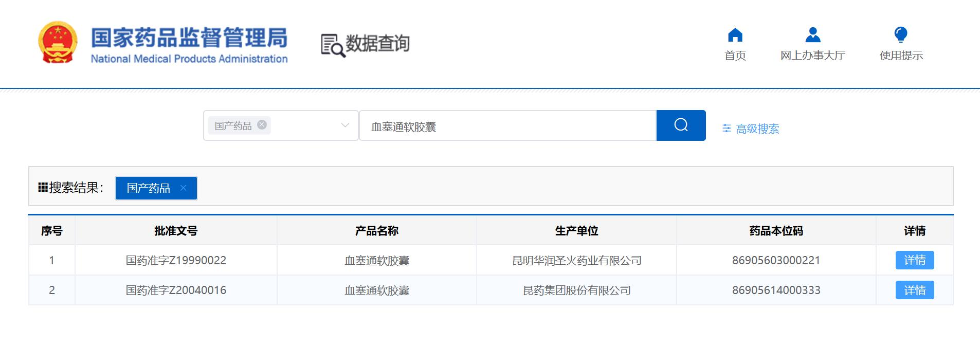Screen dimensions: 980x346
Task: Click manufacturer 昆药集团股份有限公司
Action: (577, 290)
